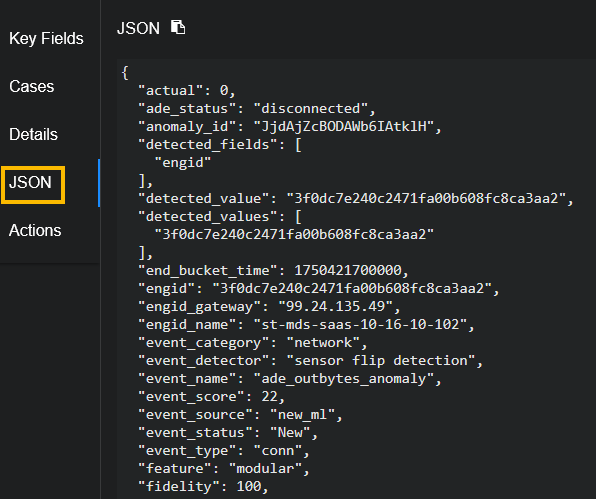The height and width of the screenshot is (499, 596).
Task: Click the JSON panel heading
Action: [x=138, y=28]
